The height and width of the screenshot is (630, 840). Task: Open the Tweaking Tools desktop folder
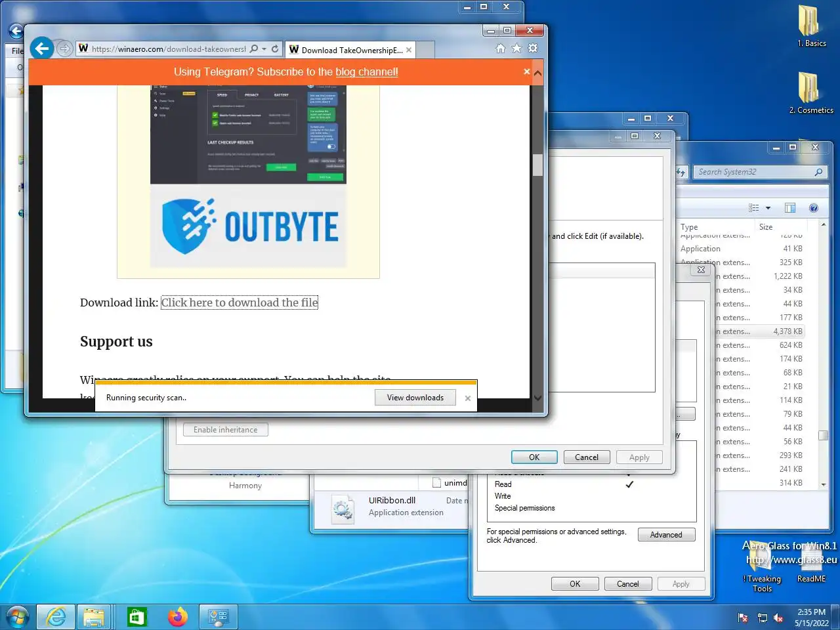click(x=762, y=567)
